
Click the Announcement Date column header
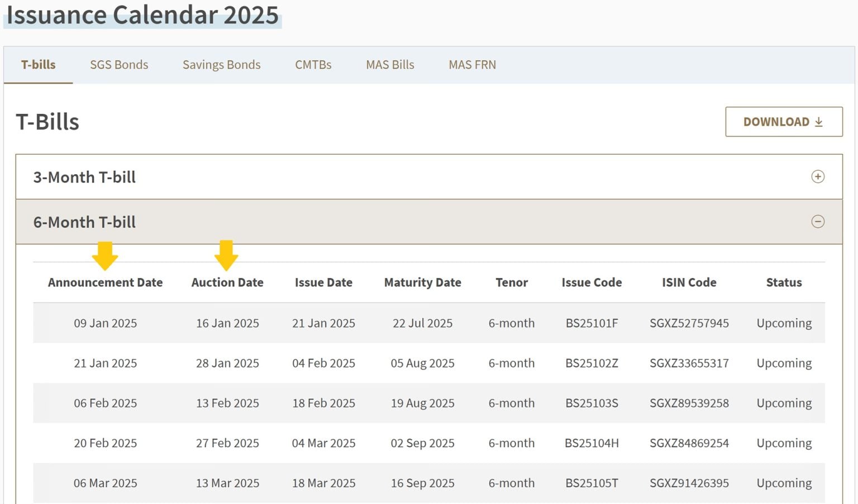(x=105, y=282)
